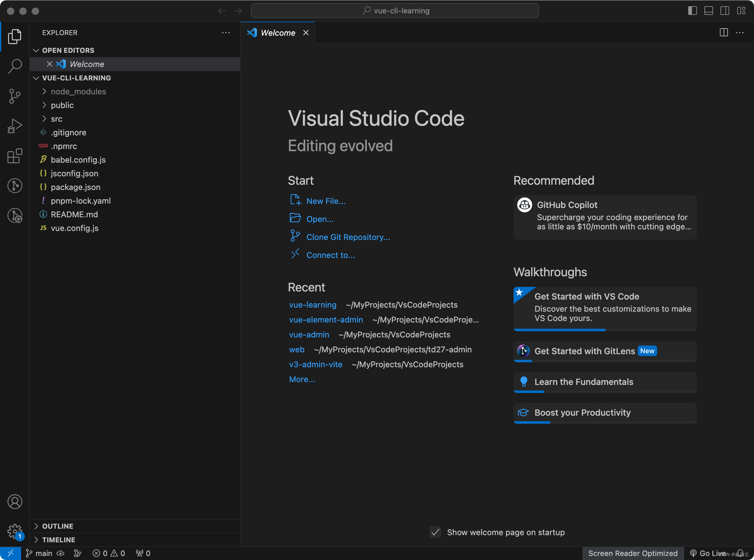Expand the src folder in explorer

tap(57, 118)
